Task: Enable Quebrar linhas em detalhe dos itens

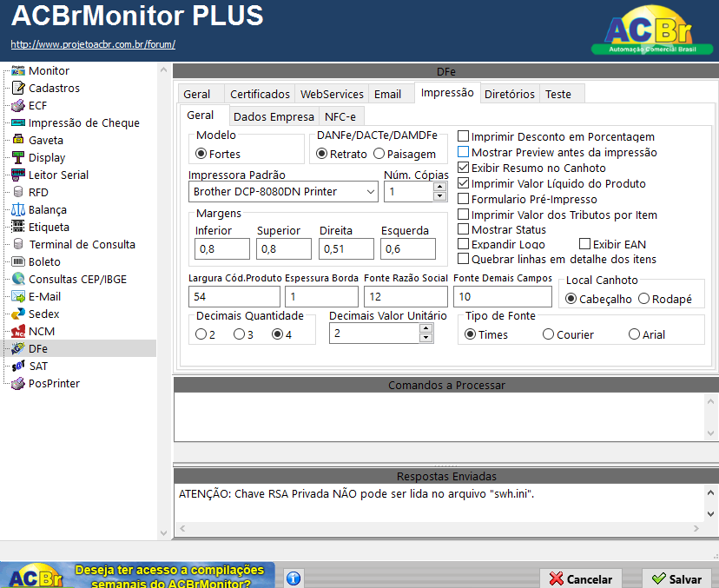Action: (463, 259)
